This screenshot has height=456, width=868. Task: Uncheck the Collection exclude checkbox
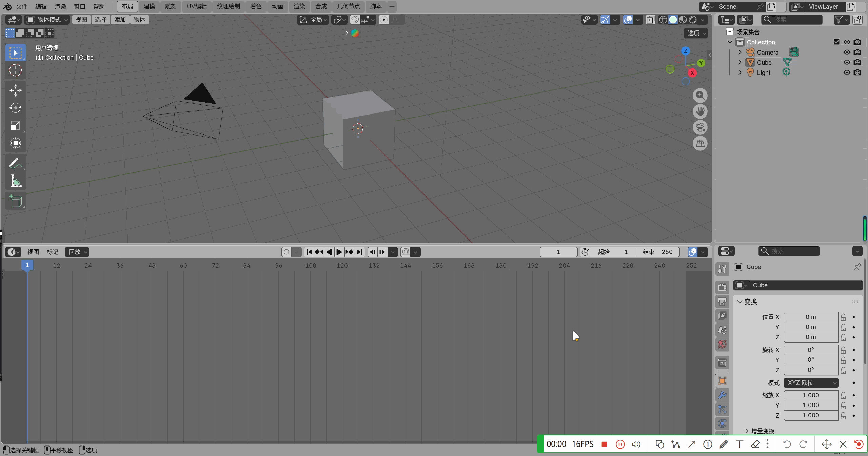pos(836,42)
